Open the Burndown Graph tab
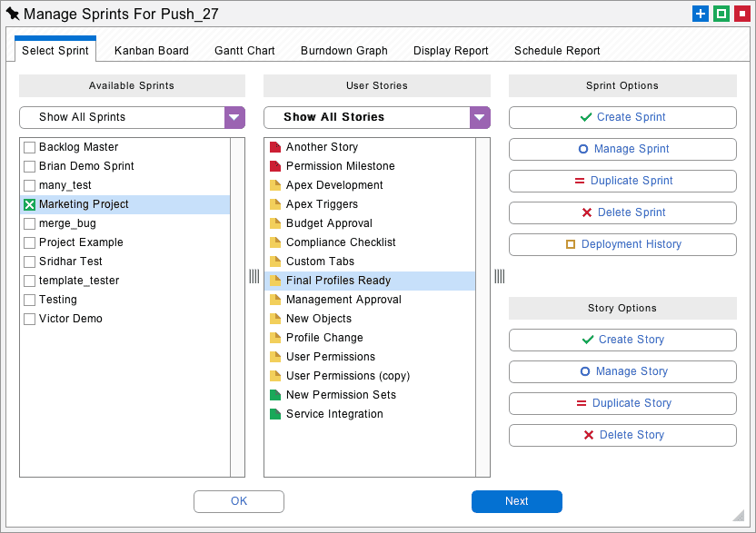The height and width of the screenshot is (533, 756). pyautogui.click(x=344, y=51)
